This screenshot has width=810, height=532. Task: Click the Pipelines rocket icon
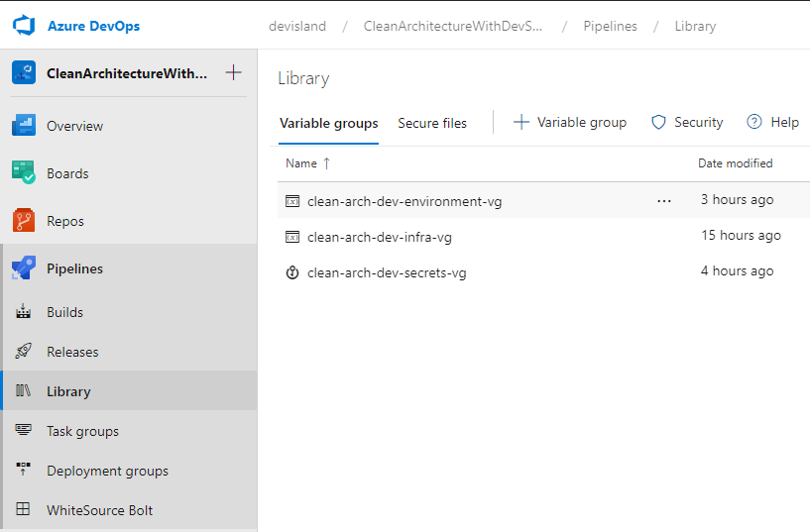coord(24,267)
